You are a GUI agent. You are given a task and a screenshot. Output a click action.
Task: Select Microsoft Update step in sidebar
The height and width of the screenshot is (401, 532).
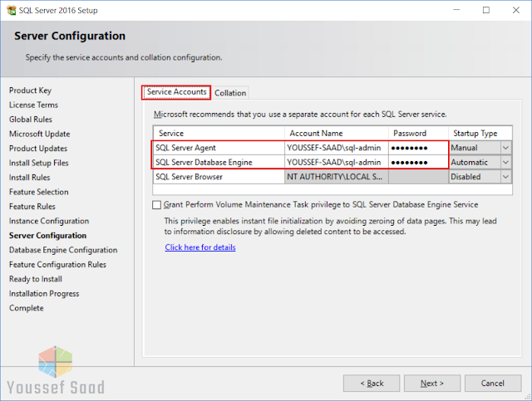[x=39, y=134]
